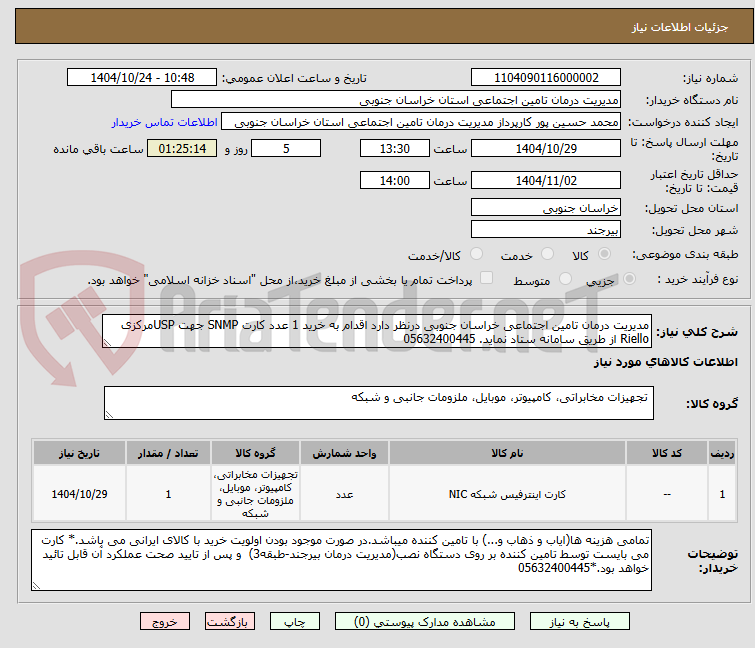This screenshot has height=648, width=755.
Task: Click the 13:30 deadline time field
Action: point(394,148)
